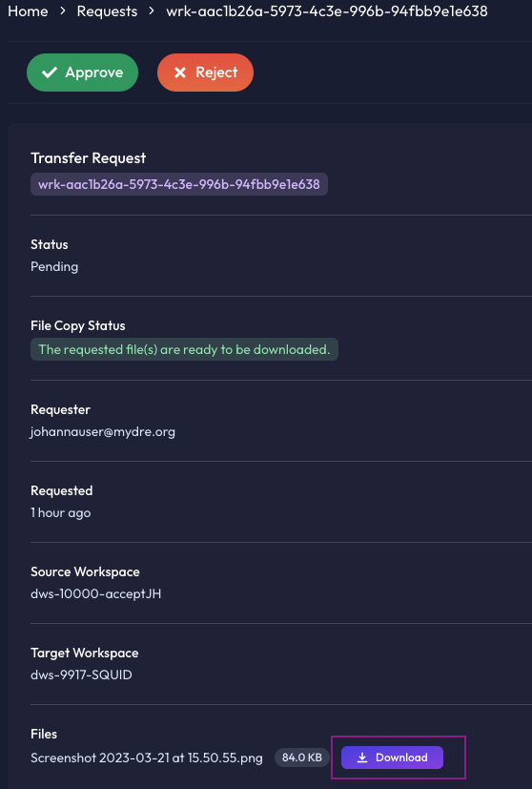Go to Home in breadcrumb
Image resolution: width=532 pixels, height=789 pixels.
pos(28,11)
